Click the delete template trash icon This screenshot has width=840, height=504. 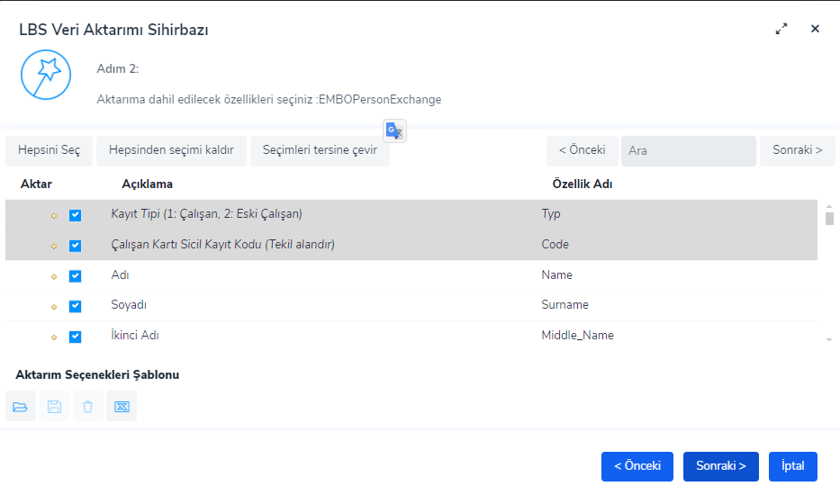coord(87,407)
